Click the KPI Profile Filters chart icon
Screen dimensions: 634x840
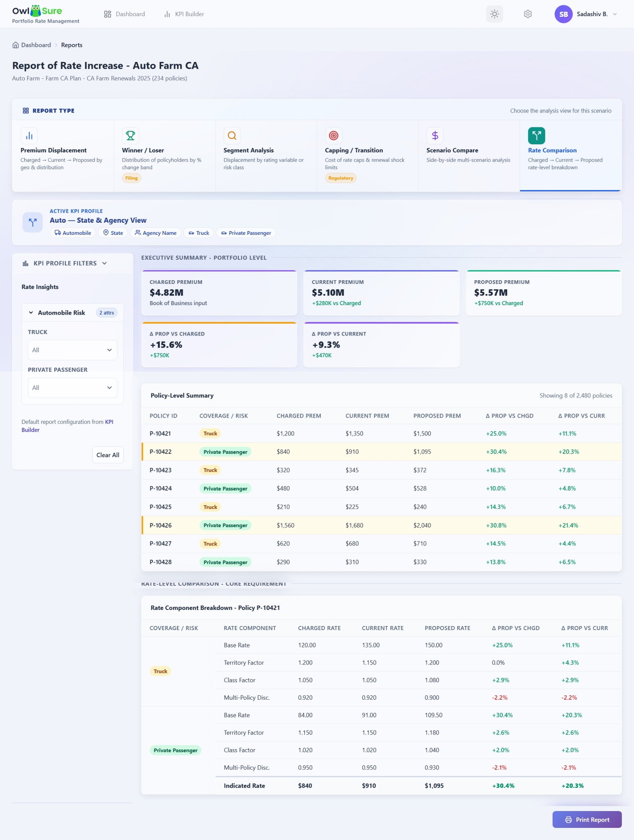25,263
